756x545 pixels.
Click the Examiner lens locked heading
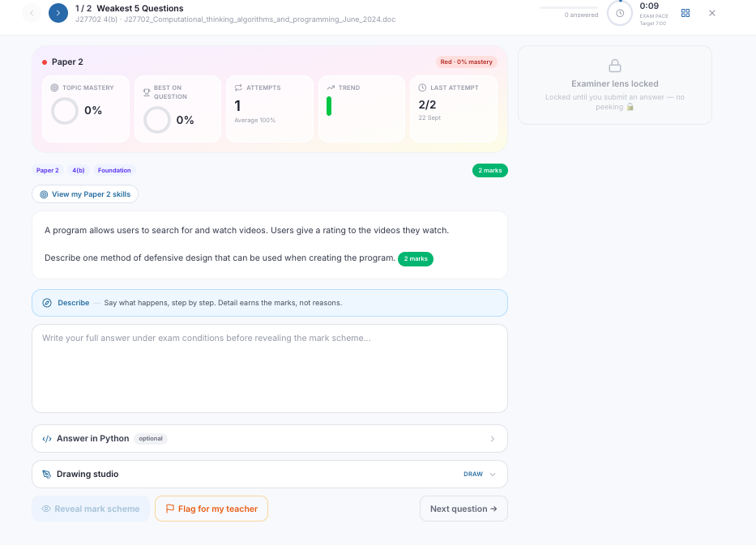[x=615, y=84]
